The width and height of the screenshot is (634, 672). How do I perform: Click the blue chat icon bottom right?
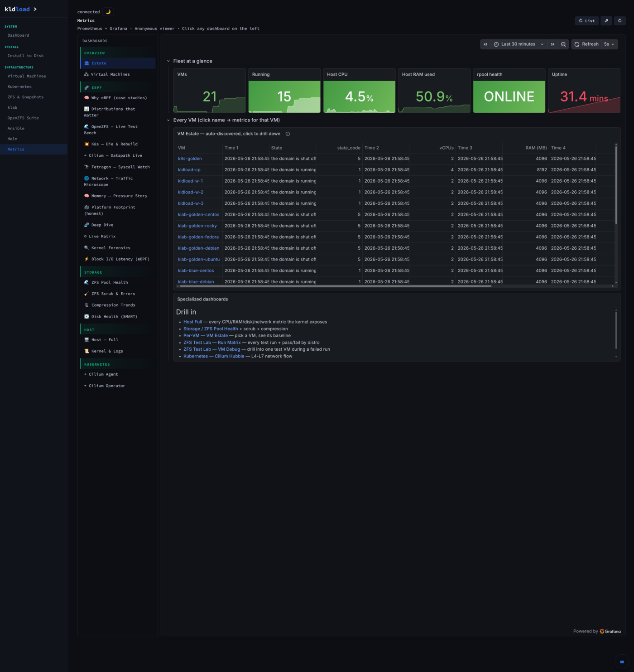coord(622,662)
